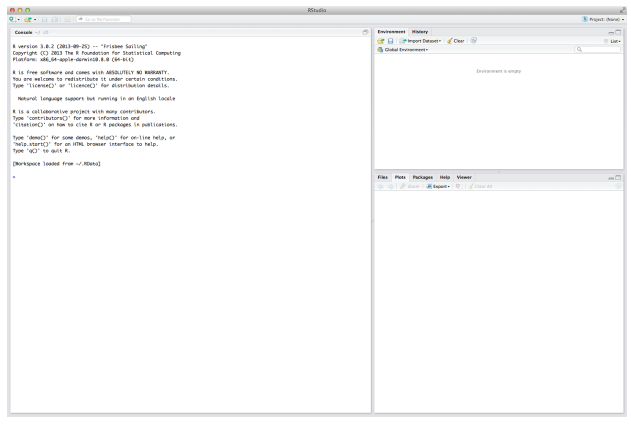This screenshot has width=631, height=424.
Task: Click the Clear broom icon in Environment pane
Action: click(450, 41)
